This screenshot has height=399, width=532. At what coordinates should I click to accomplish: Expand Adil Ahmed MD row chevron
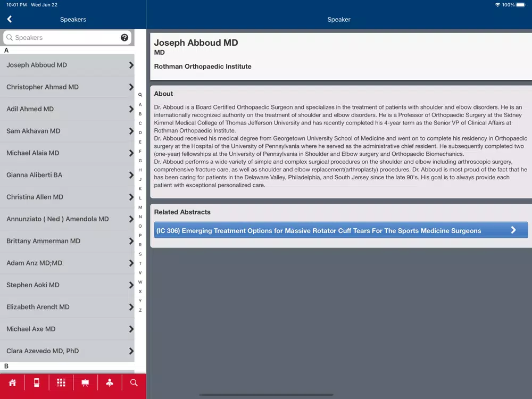point(131,109)
